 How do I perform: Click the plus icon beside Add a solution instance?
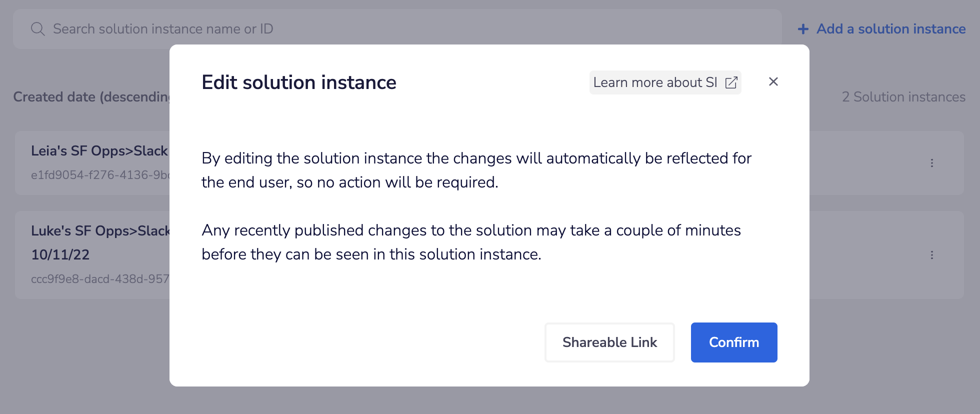pyautogui.click(x=803, y=29)
